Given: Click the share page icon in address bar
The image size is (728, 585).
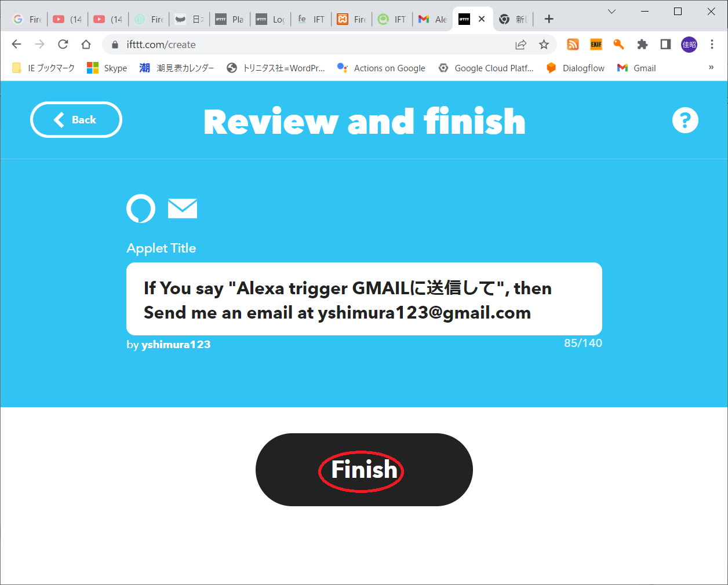Looking at the screenshot, I should click(x=521, y=45).
